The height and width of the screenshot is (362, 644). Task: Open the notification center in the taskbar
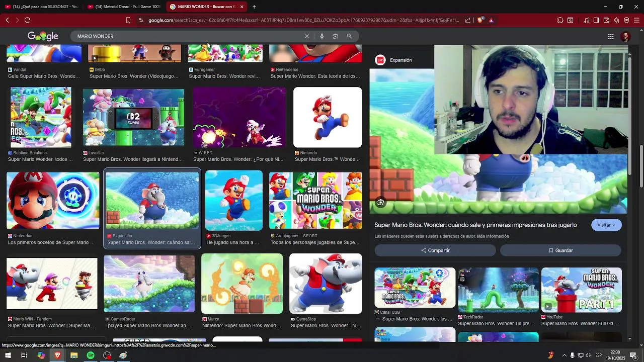pos(633,355)
